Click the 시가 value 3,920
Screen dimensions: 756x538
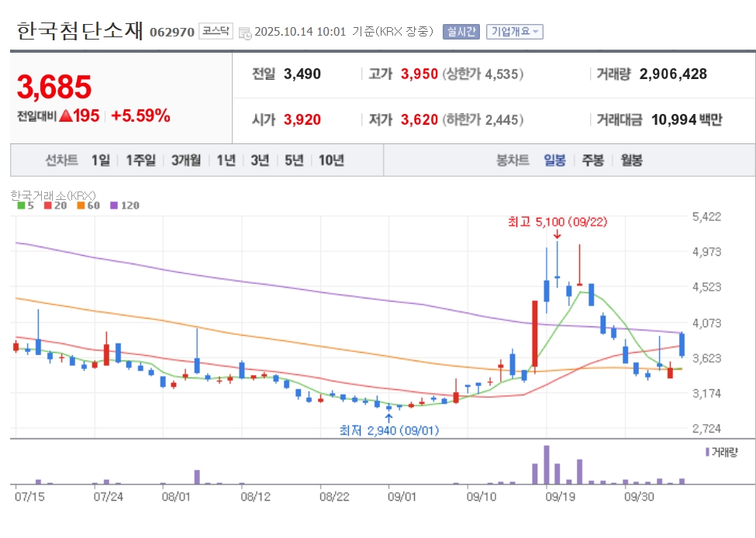[302, 119]
